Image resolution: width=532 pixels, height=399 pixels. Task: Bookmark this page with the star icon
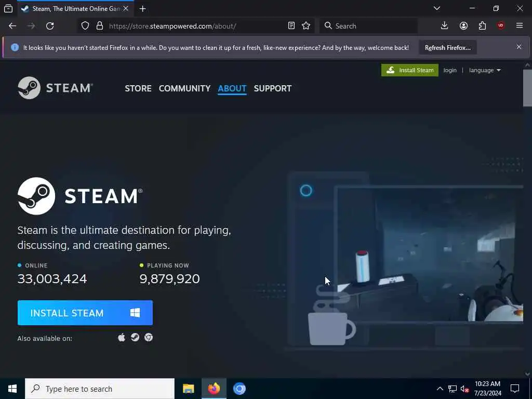pyautogui.click(x=306, y=26)
